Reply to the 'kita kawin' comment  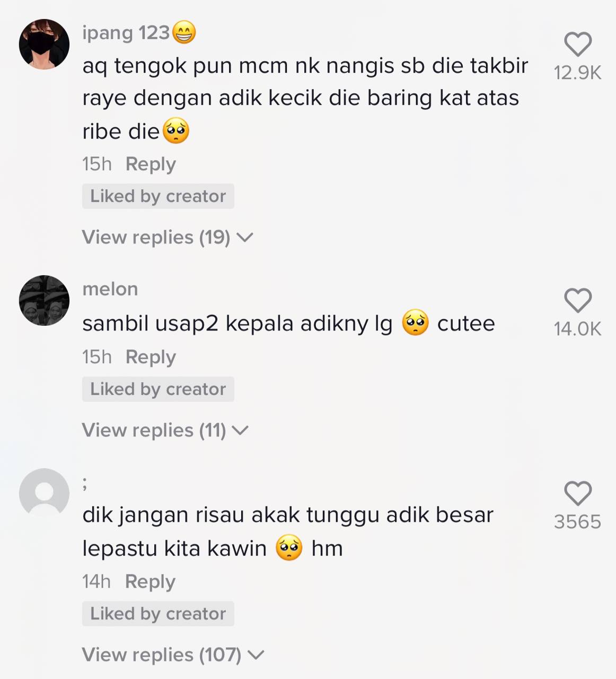pyautogui.click(x=150, y=582)
